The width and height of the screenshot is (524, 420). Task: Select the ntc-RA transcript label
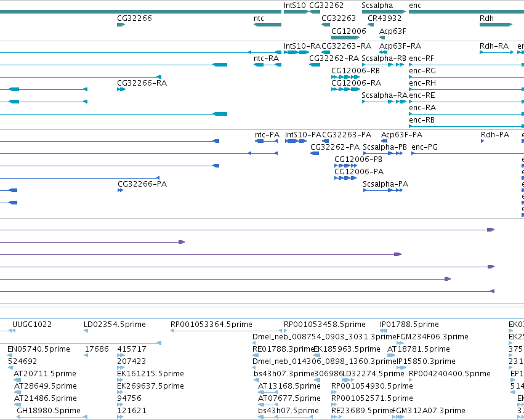266,58
